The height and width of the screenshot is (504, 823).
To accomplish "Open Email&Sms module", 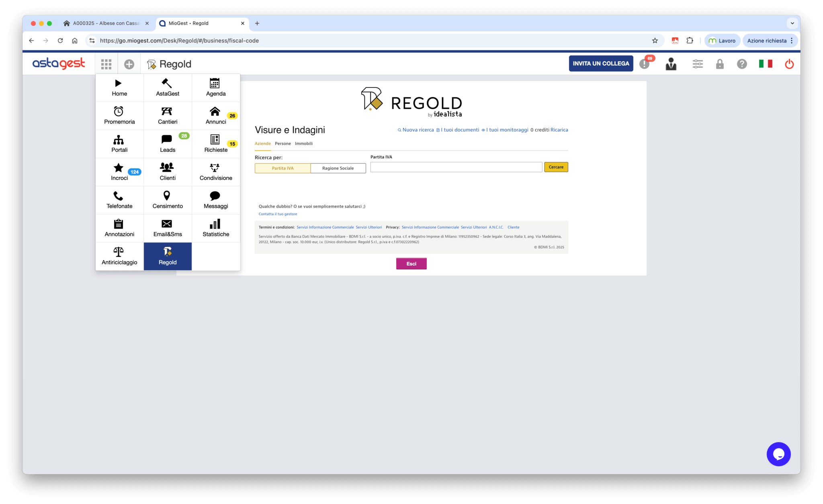I will 168,228.
